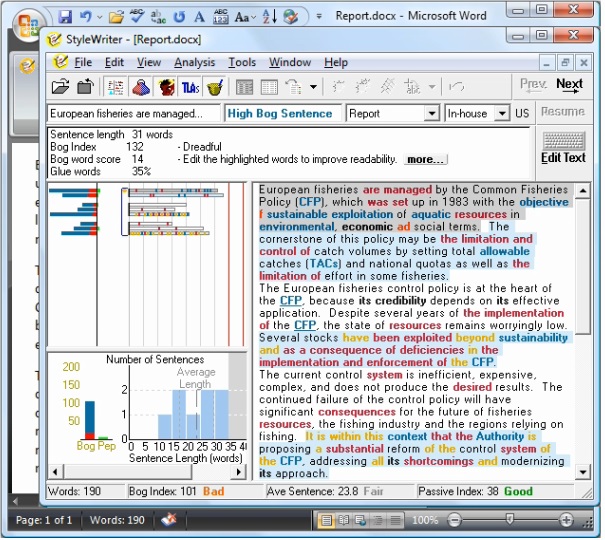
Task: Click the 'European fisheries are managed...' sentence field
Action: [133, 114]
